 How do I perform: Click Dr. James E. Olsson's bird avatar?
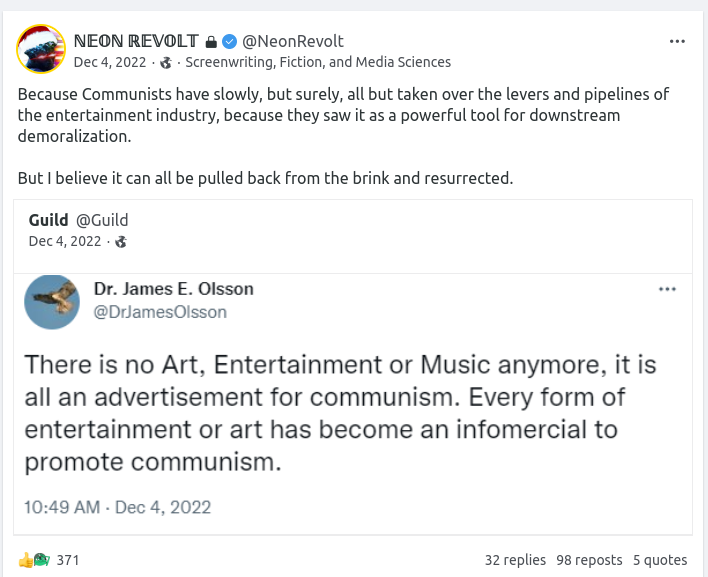pos(52,301)
